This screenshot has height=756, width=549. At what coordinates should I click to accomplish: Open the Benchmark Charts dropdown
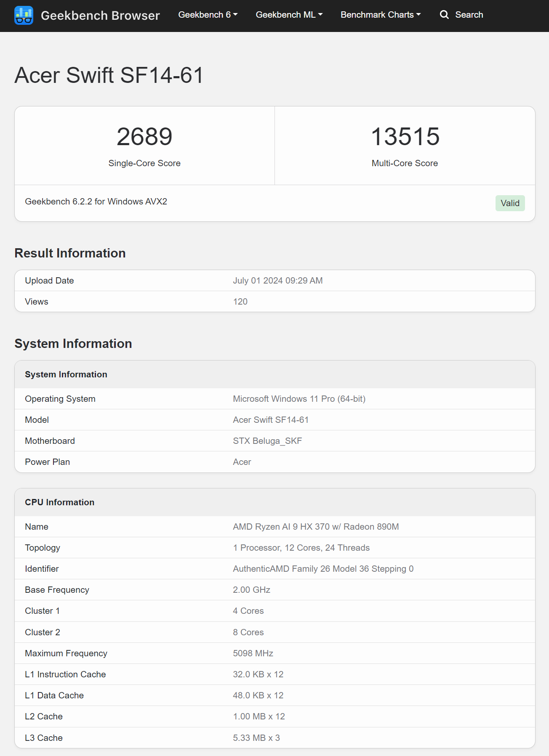(x=381, y=15)
